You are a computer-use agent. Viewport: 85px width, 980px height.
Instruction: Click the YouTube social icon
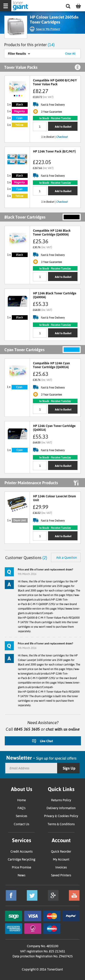[74, 896]
